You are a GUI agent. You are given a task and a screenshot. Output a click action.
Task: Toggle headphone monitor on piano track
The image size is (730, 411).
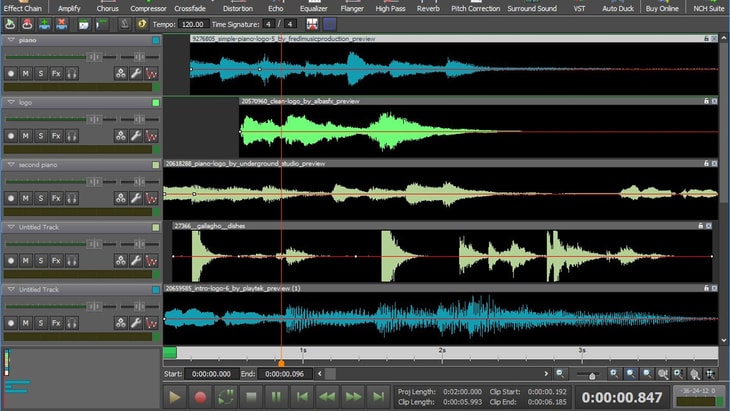pyautogui.click(x=72, y=73)
